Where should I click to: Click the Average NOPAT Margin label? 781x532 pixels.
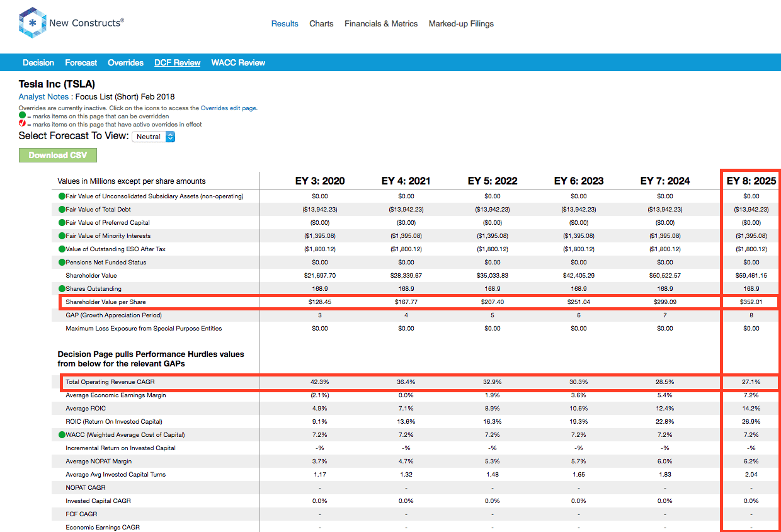click(x=98, y=461)
